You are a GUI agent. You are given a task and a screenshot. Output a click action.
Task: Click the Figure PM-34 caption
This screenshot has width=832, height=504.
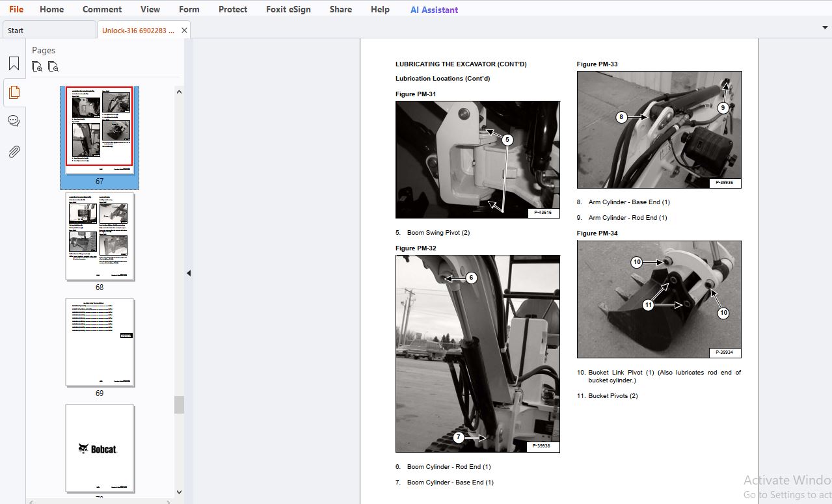click(597, 233)
